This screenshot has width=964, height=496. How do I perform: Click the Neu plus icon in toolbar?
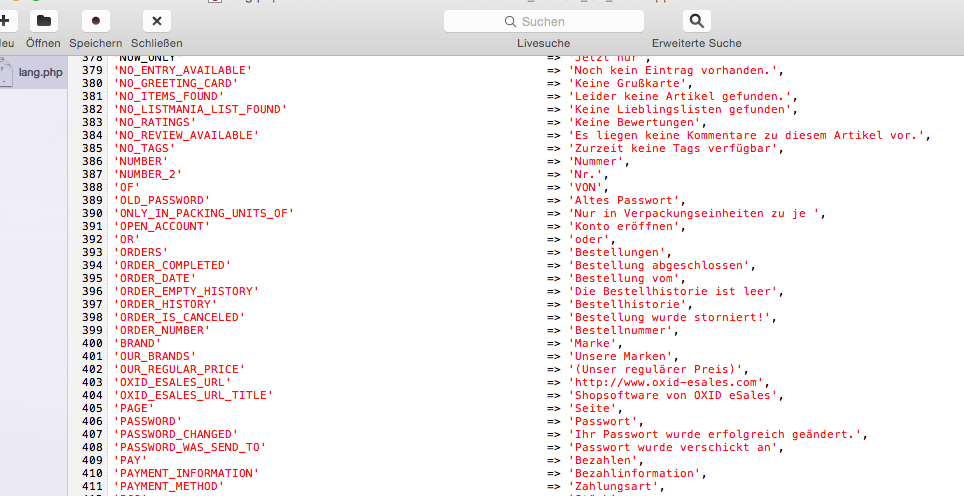point(5,20)
